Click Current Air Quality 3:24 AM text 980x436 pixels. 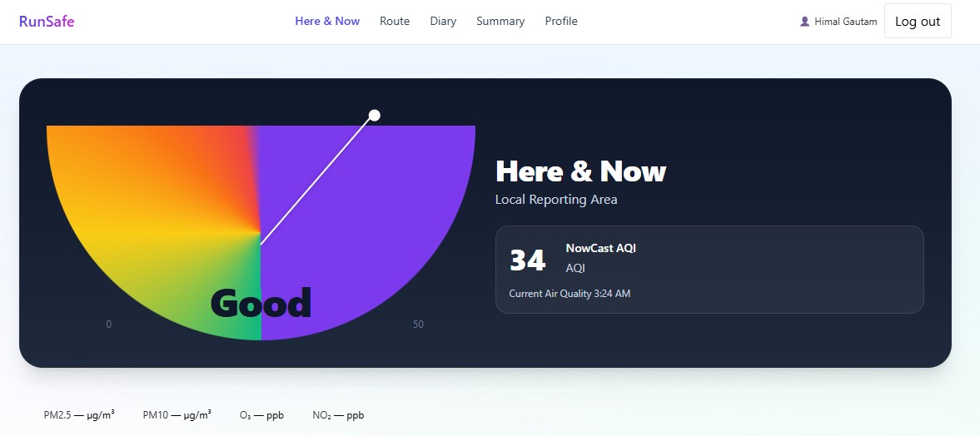[x=570, y=294]
